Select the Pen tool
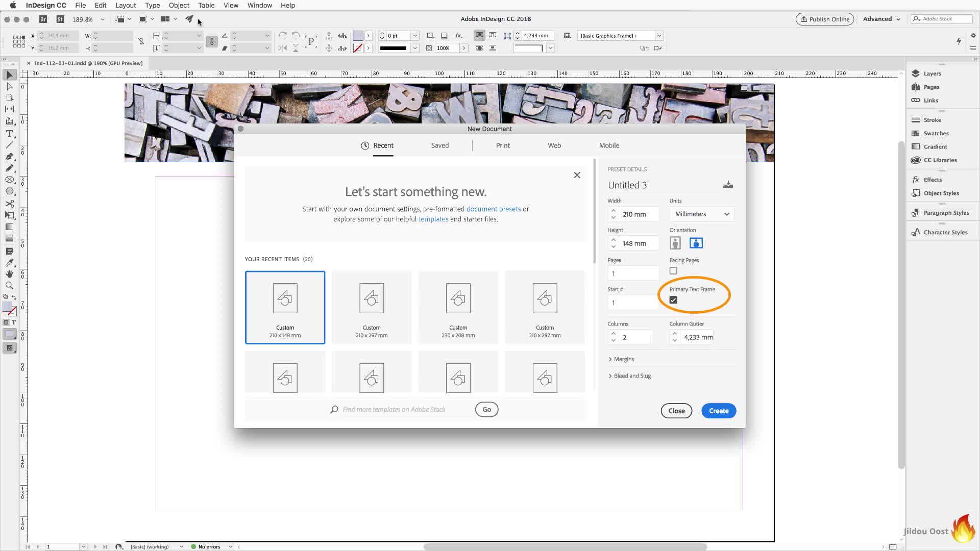The height and width of the screenshot is (551, 980). pyautogui.click(x=9, y=157)
